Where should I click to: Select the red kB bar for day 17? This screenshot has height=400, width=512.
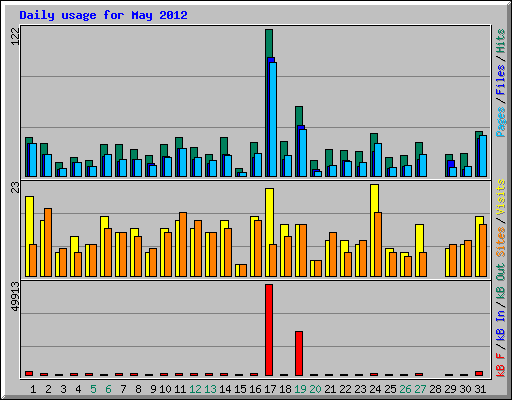click(x=269, y=330)
